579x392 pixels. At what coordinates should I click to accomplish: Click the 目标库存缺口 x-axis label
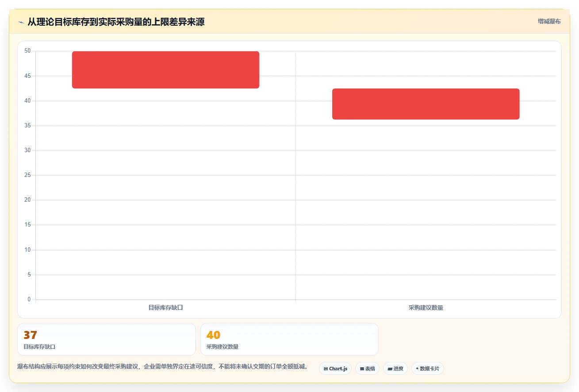point(165,307)
